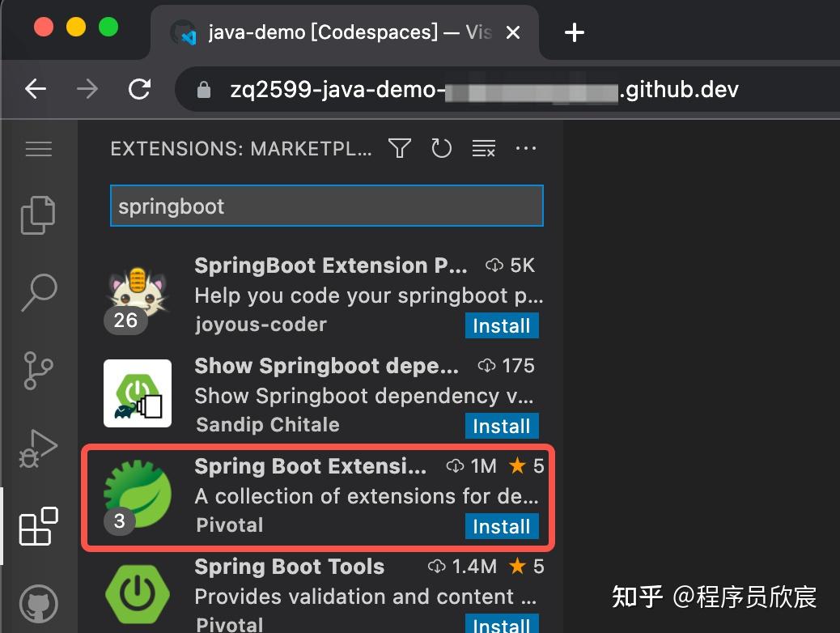
Task: Open the Run and Debug view
Action: point(38,448)
